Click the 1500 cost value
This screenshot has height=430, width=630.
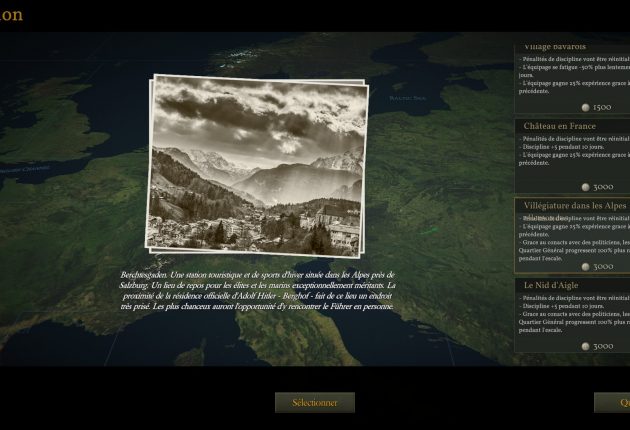[x=602, y=107]
